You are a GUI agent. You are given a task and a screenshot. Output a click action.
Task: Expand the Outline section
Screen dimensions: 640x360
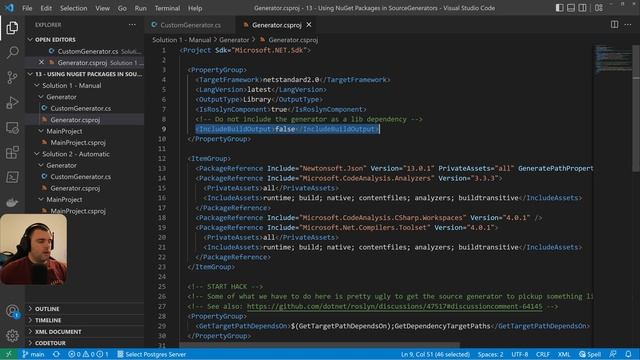pos(85,309)
